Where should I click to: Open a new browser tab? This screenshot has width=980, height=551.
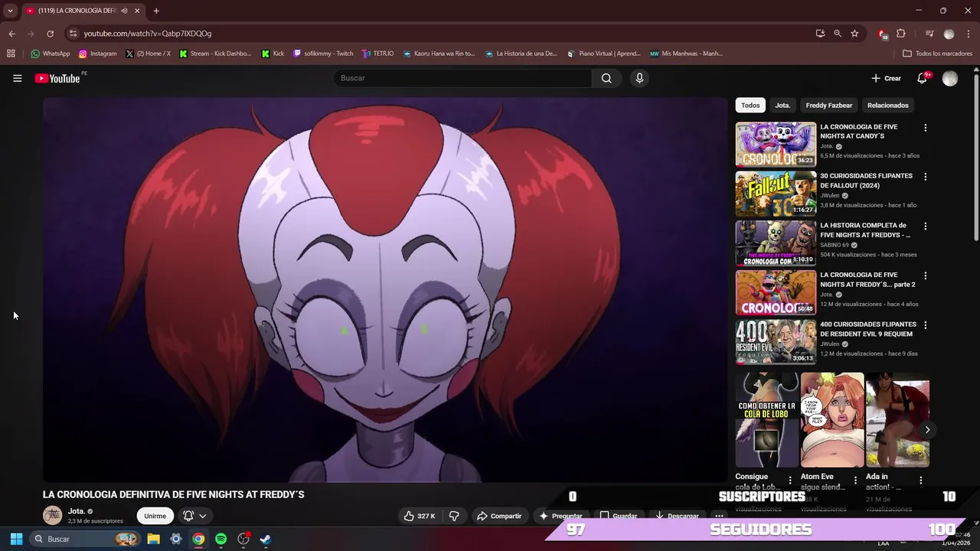point(156,11)
